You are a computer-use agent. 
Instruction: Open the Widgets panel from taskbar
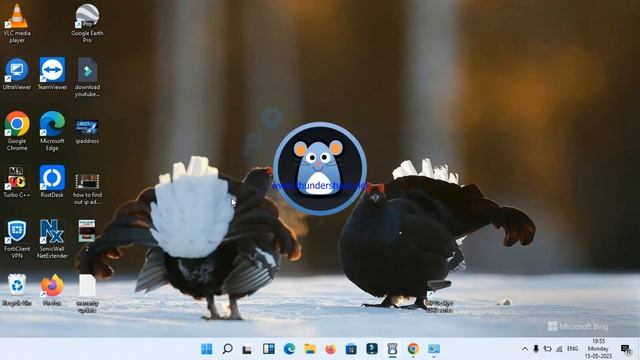[269, 349]
